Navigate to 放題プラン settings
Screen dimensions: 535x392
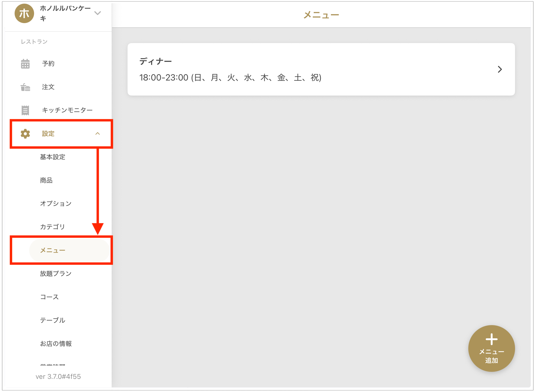pyautogui.click(x=56, y=274)
